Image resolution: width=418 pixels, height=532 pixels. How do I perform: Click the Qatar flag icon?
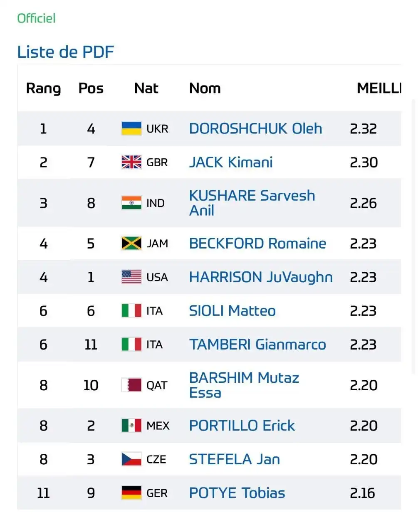click(131, 385)
